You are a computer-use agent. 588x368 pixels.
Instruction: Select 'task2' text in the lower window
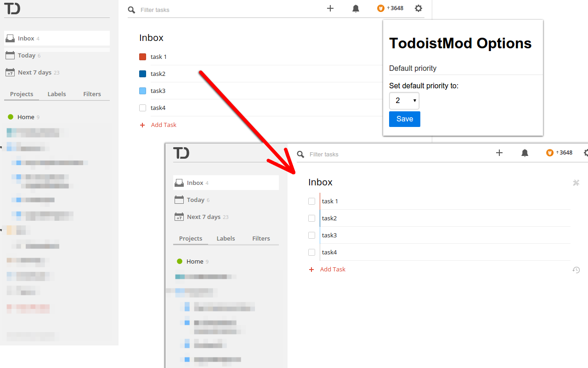[x=329, y=218]
